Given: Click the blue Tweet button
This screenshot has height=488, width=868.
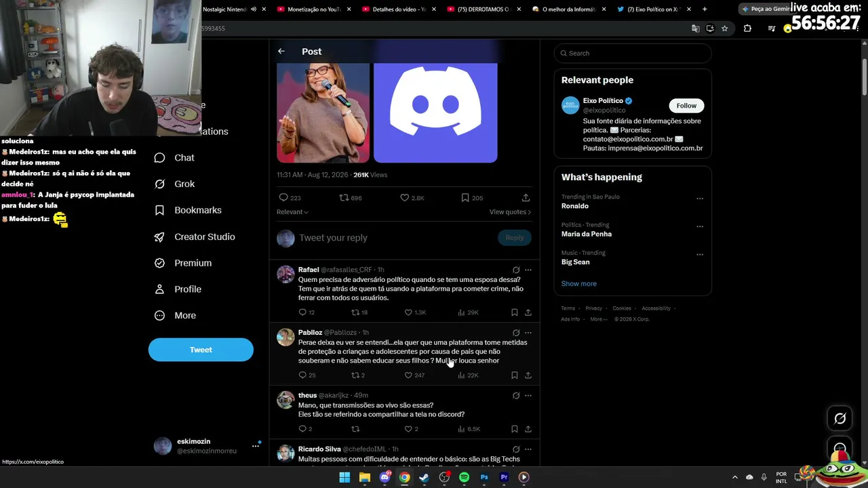Looking at the screenshot, I should pyautogui.click(x=201, y=350).
